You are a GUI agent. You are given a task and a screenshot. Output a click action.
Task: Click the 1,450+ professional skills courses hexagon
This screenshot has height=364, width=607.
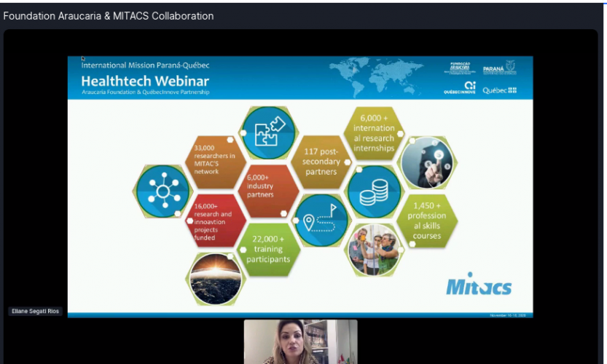(x=426, y=221)
